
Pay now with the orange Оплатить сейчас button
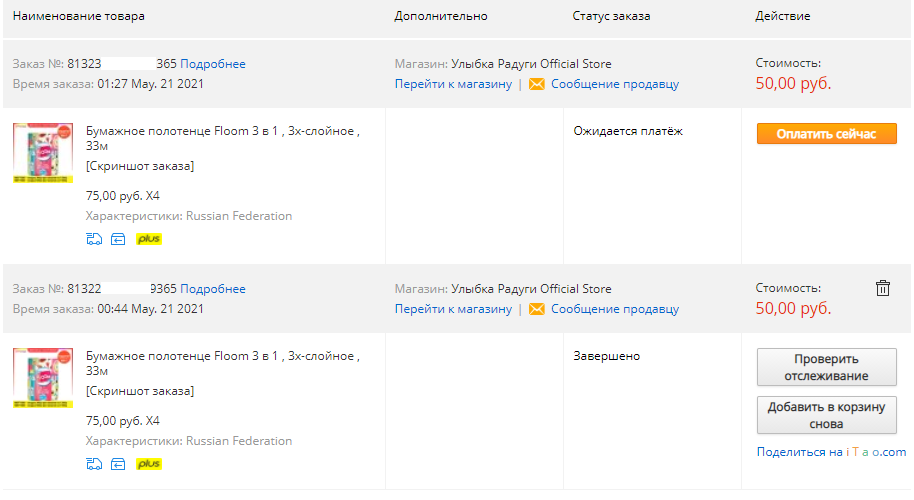pos(827,133)
